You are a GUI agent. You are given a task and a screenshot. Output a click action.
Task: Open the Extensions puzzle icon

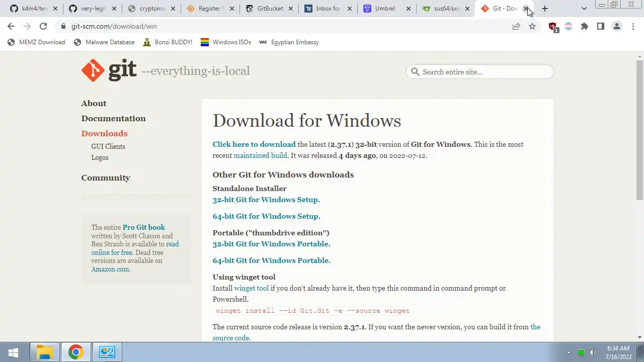585,26
